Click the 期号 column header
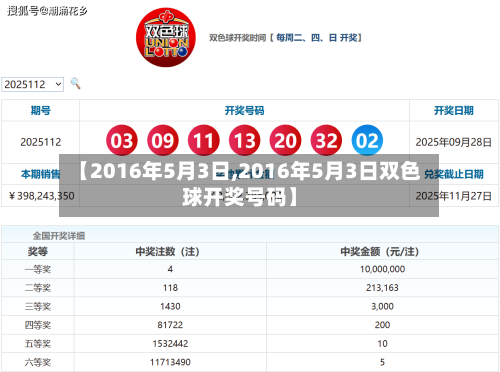 point(41,110)
